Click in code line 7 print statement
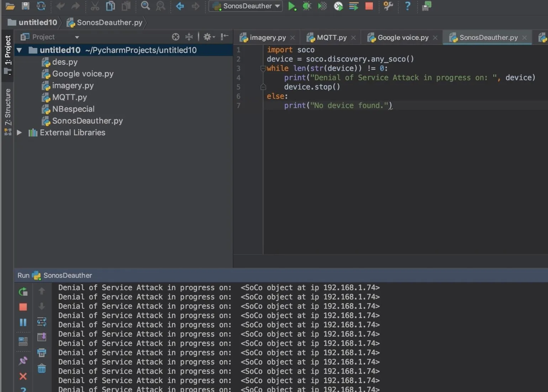Viewport: 548px width, 392px height. click(x=338, y=106)
